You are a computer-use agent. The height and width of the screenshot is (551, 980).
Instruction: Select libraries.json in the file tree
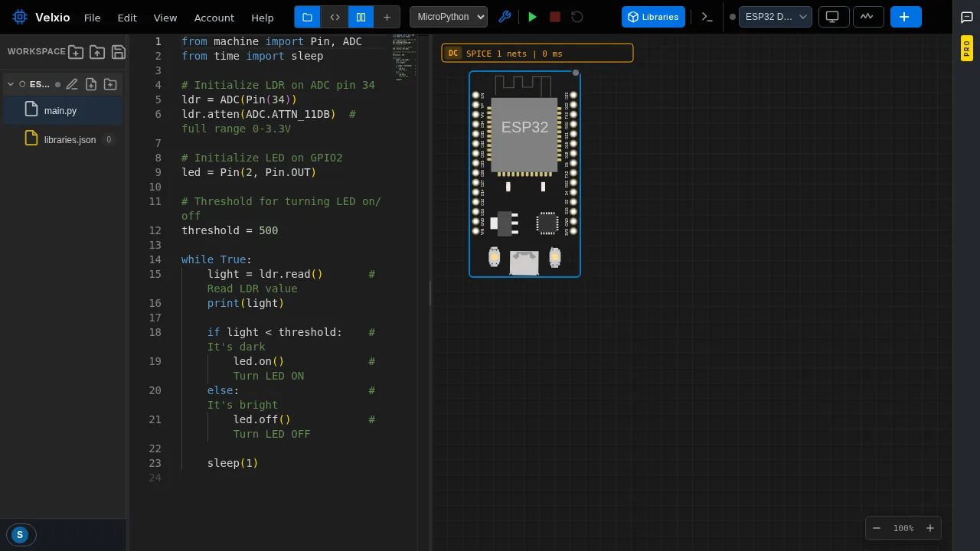click(x=61, y=139)
